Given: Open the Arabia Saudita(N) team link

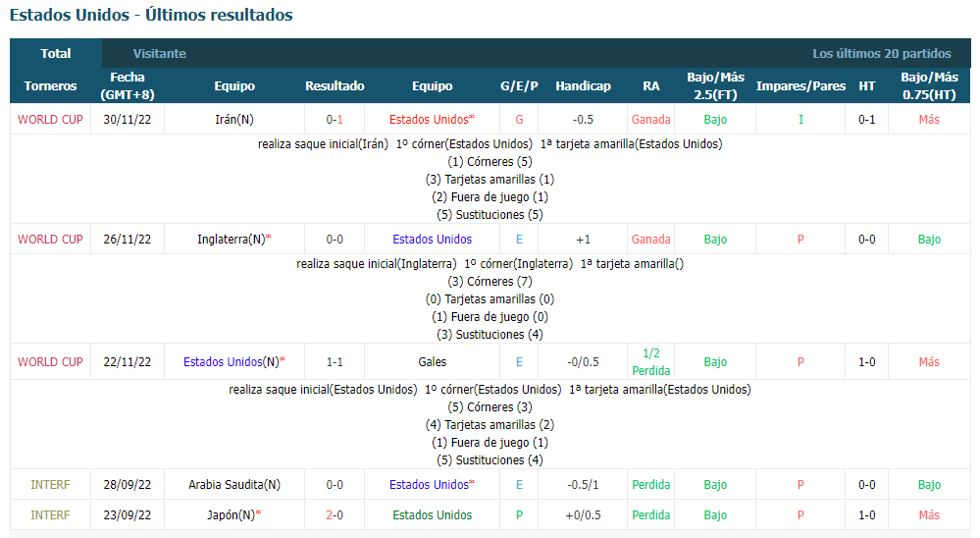Looking at the screenshot, I should 234,484.
